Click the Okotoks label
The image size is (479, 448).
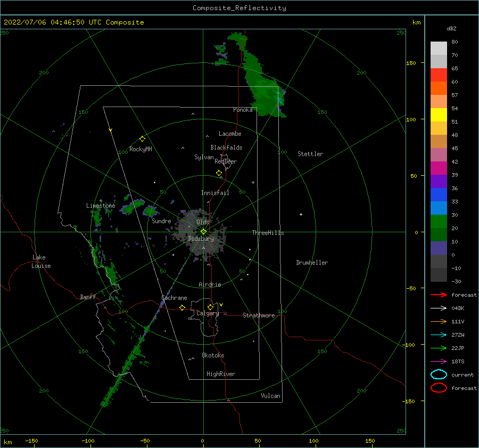pos(213,355)
